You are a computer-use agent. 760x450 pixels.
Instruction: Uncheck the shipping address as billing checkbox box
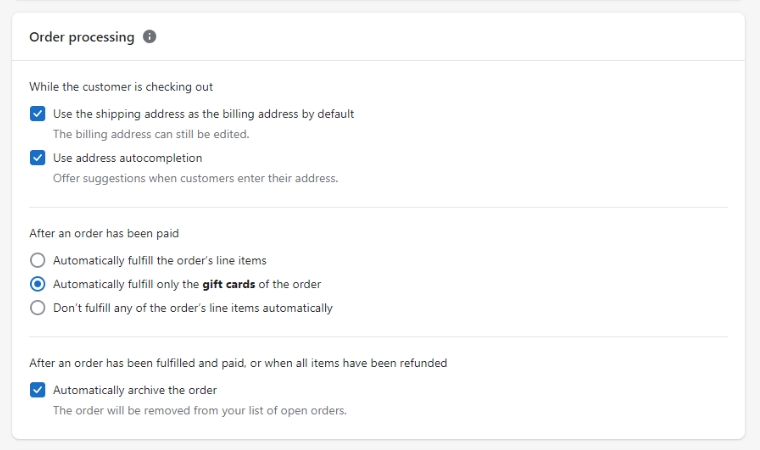point(38,114)
